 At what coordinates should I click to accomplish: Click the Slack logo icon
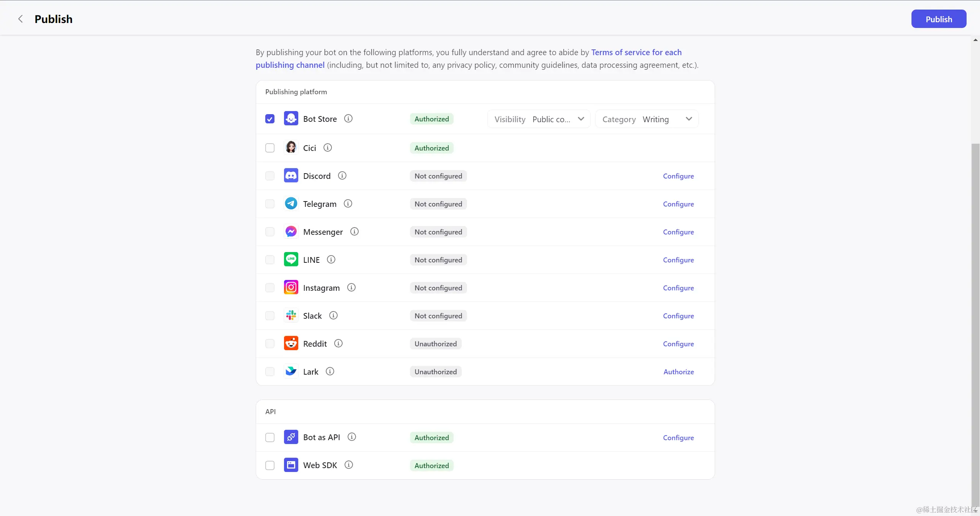[x=291, y=316]
